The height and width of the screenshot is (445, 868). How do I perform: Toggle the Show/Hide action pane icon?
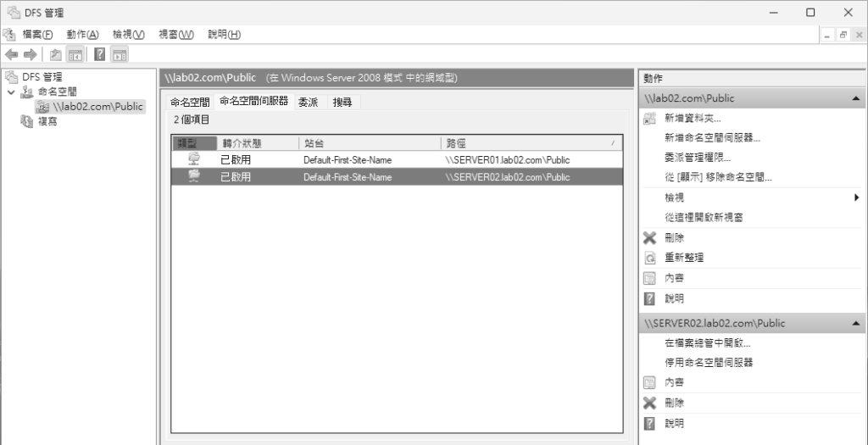click(120, 54)
